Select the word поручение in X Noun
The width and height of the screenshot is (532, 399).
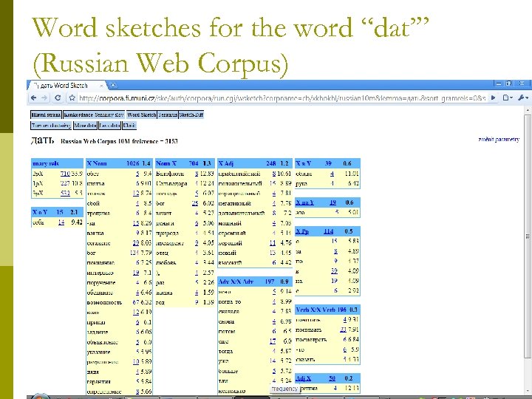101,282
